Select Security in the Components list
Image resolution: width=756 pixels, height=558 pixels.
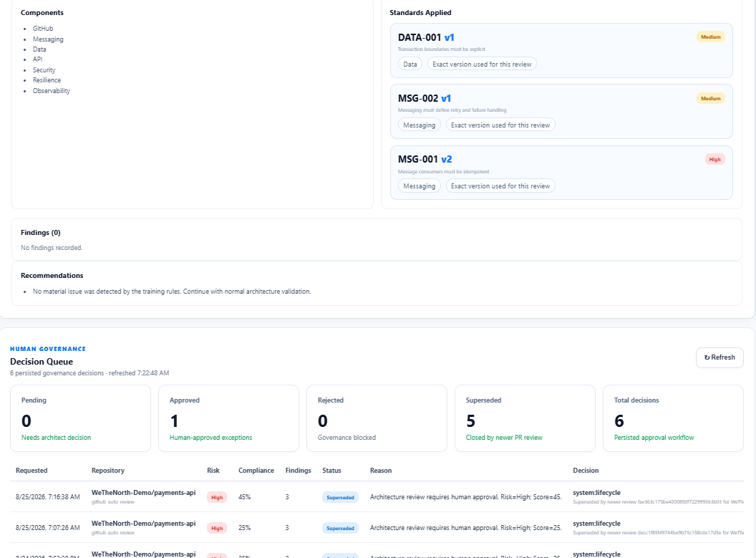tap(44, 70)
